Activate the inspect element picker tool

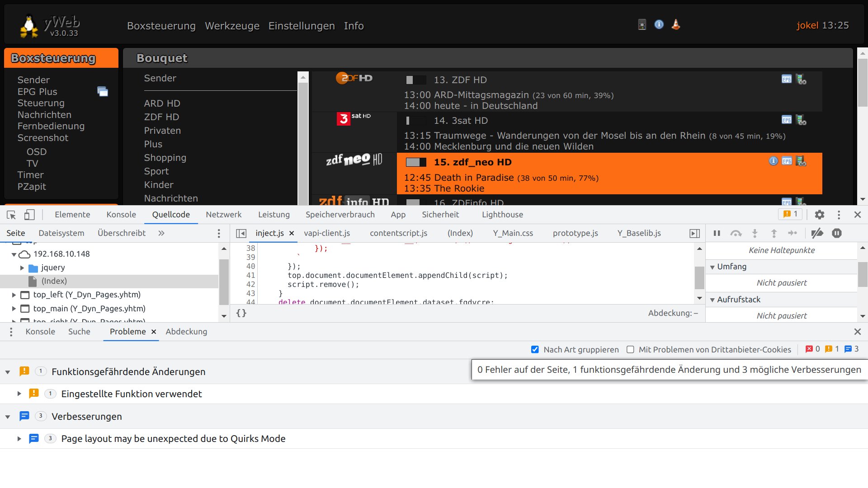click(x=11, y=215)
